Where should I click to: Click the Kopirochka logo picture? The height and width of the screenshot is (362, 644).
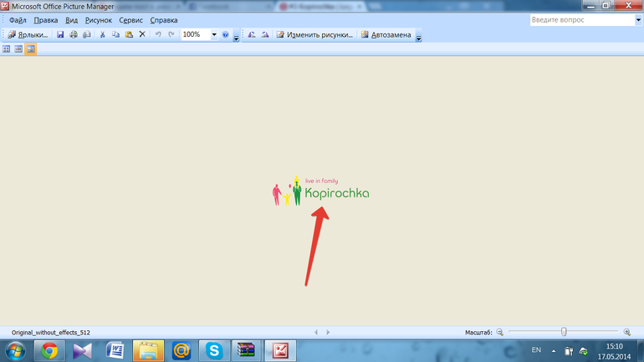coord(321,191)
